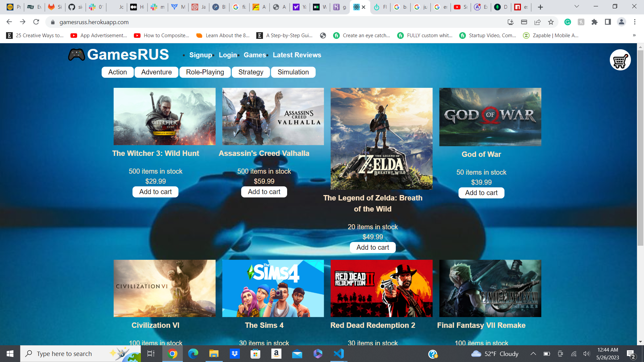Open Chrome extensions puzzle icon
The image size is (644, 362).
coord(594,22)
